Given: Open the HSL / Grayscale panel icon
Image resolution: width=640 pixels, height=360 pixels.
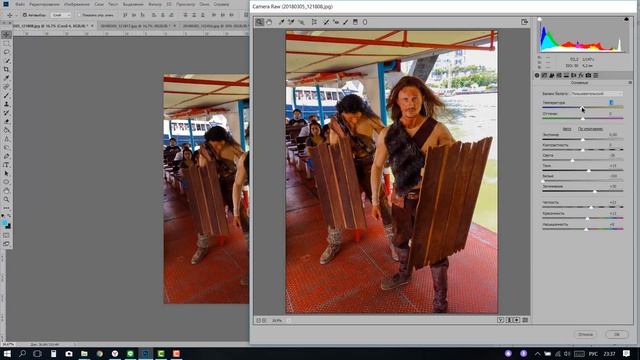Looking at the screenshot, I should coord(559,76).
